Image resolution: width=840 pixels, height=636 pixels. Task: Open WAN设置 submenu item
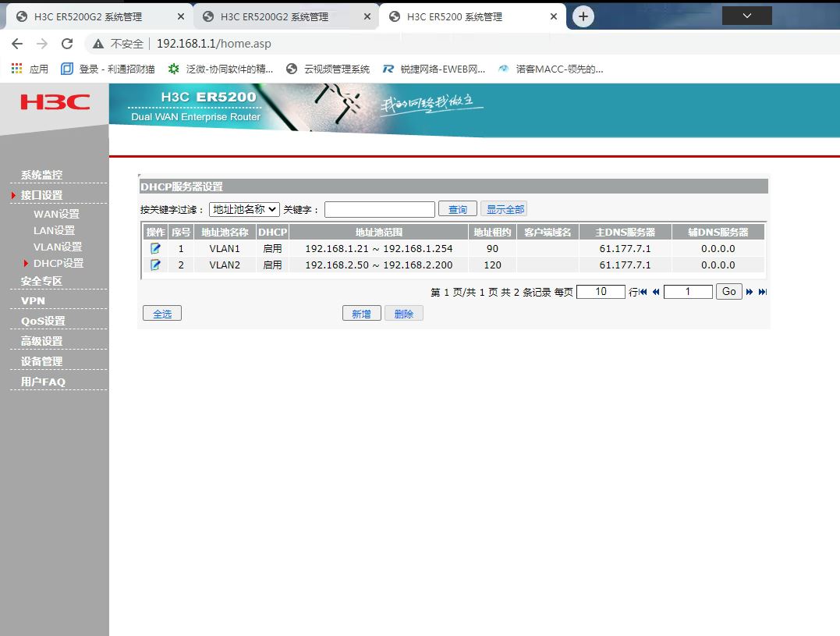click(56, 214)
